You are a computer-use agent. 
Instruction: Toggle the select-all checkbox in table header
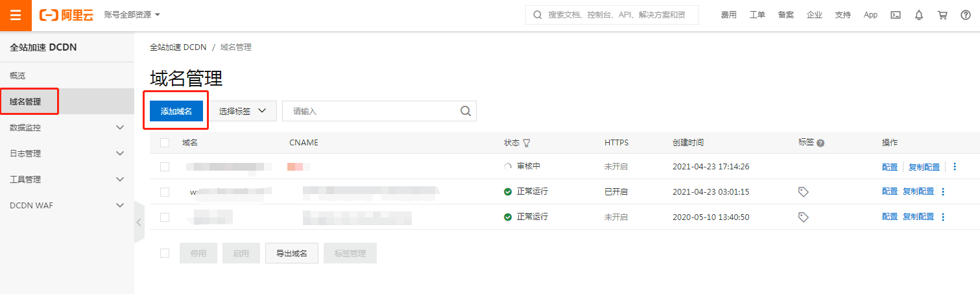click(x=165, y=143)
